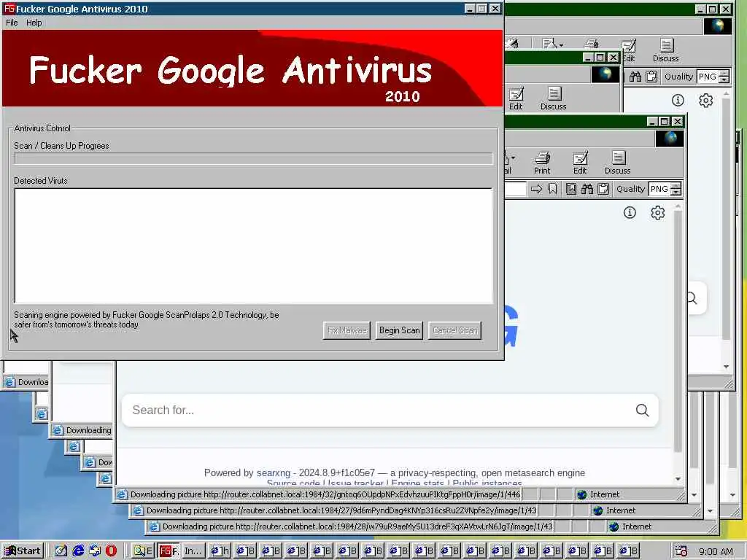Decrease the Quality PNG stepper in the rearmost browser
This screenshot has height=560, width=747.
click(724, 80)
